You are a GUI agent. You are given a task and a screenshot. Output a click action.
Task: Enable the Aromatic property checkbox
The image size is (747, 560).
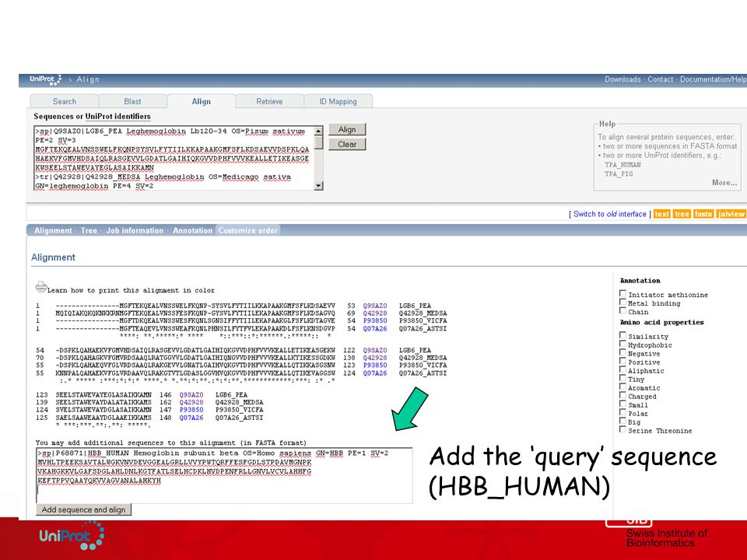pyautogui.click(x=622, y=387)
